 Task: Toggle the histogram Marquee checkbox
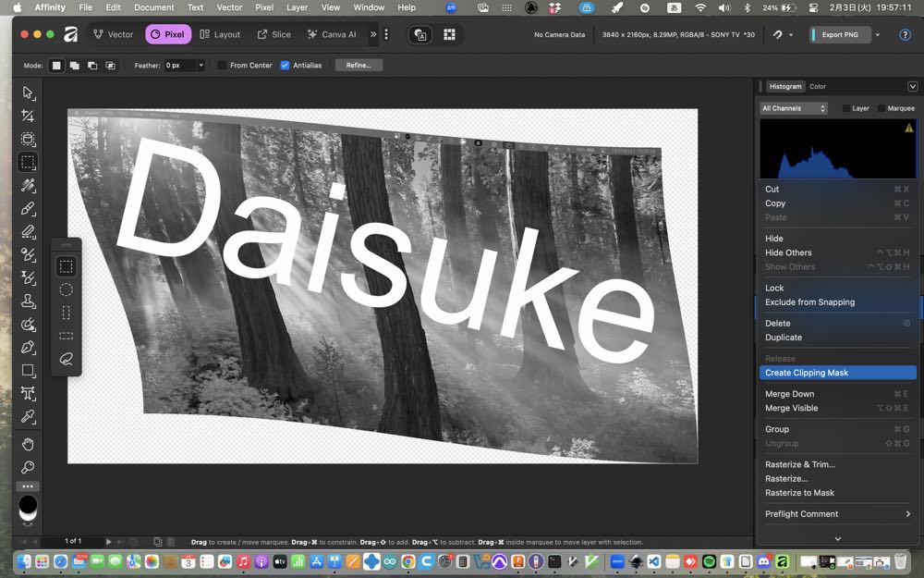coord(881,108)
